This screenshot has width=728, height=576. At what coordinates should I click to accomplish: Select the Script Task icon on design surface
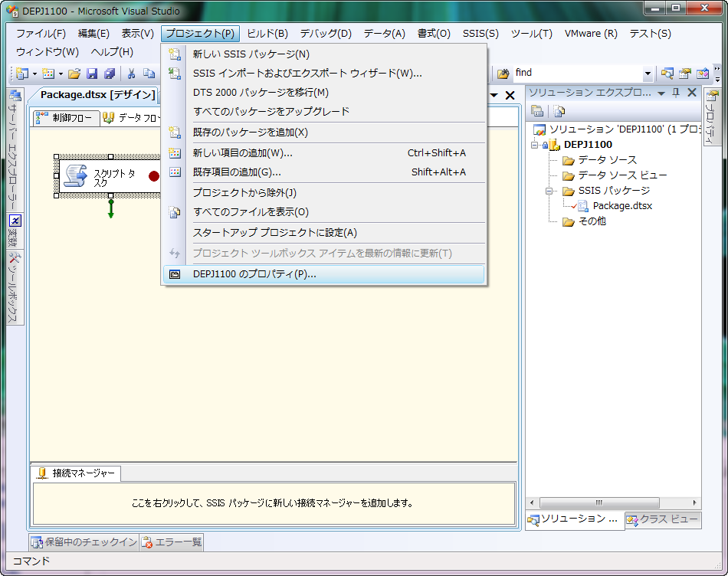(x=75, y=176)
